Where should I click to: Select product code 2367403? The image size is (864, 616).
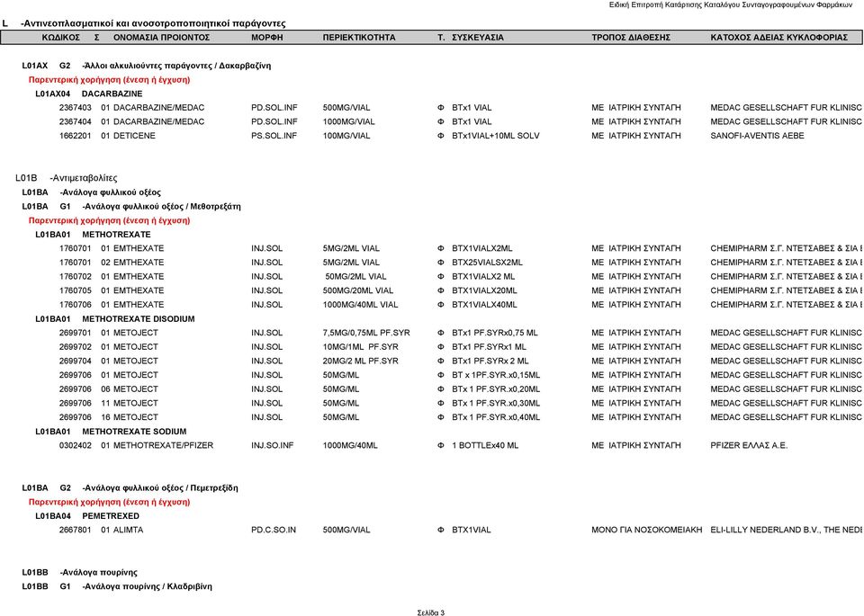(76, 108)
